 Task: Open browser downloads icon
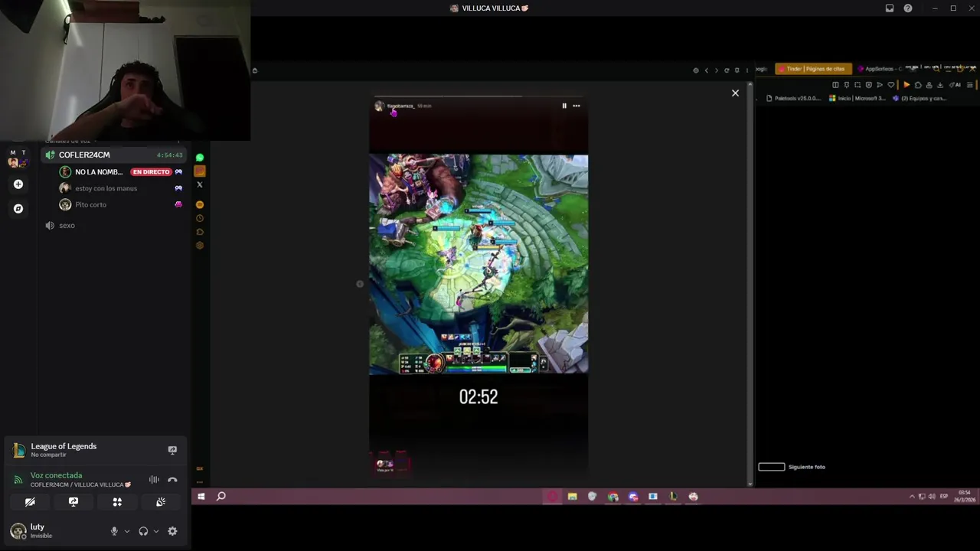[x=940, y=85]
